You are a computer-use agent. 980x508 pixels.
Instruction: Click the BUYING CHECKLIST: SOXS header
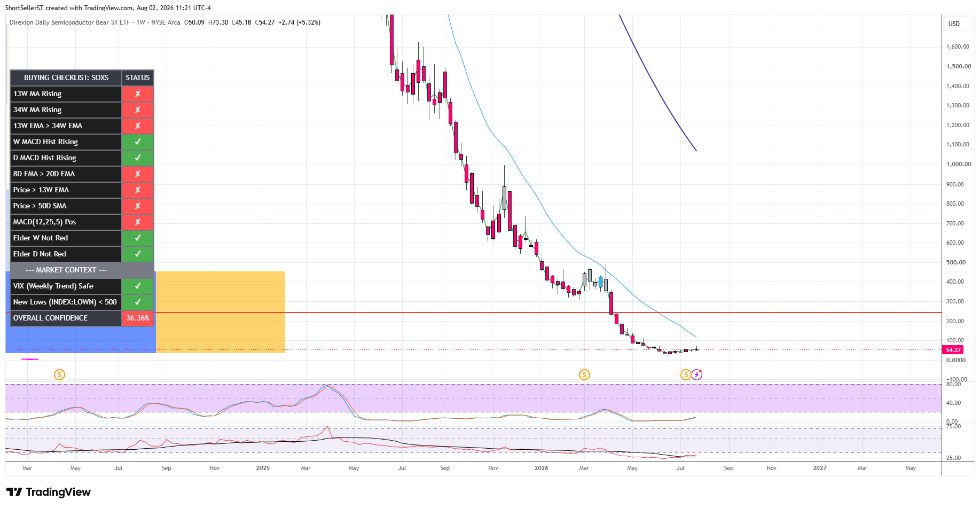click(x=66, y=77)
